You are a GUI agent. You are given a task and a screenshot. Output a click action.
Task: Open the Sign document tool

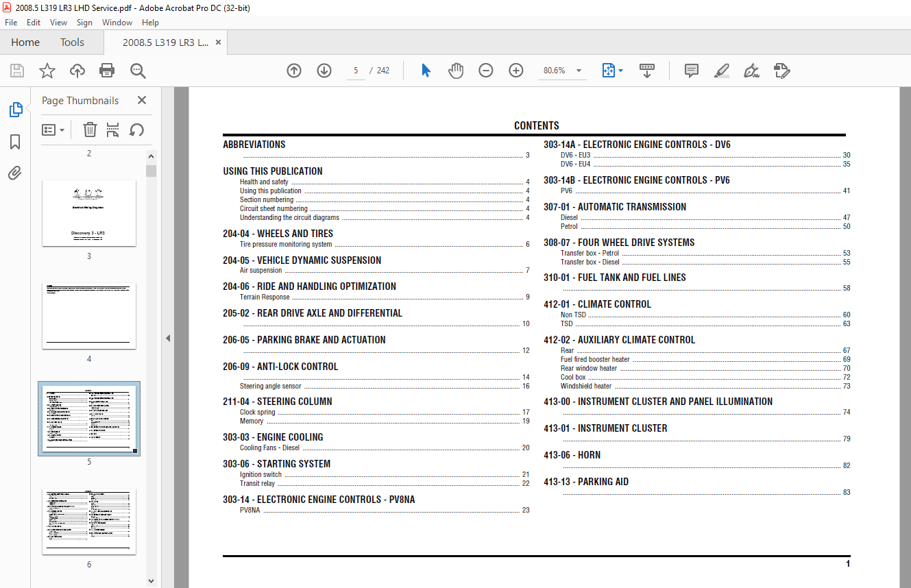pos(751,71)
